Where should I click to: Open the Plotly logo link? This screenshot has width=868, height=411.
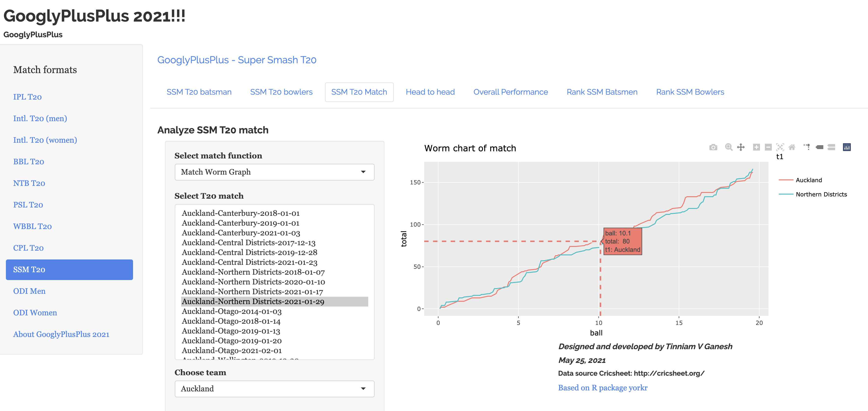[847, 147]
